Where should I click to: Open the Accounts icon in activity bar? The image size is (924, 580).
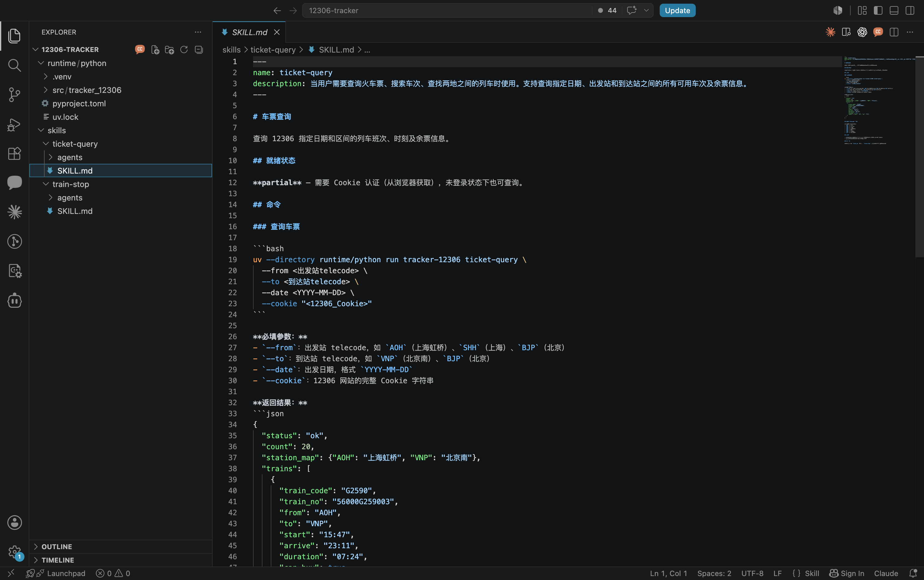(15, 523)
